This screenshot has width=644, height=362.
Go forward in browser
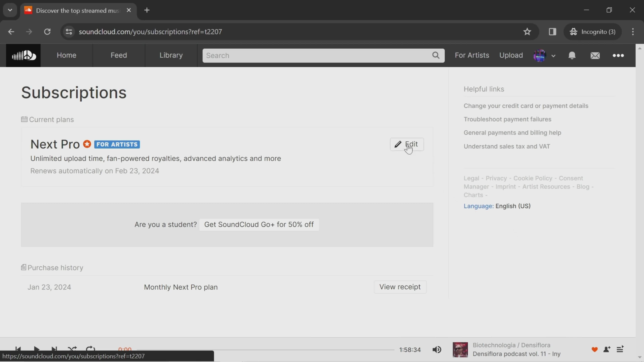[x=29, y=32]
